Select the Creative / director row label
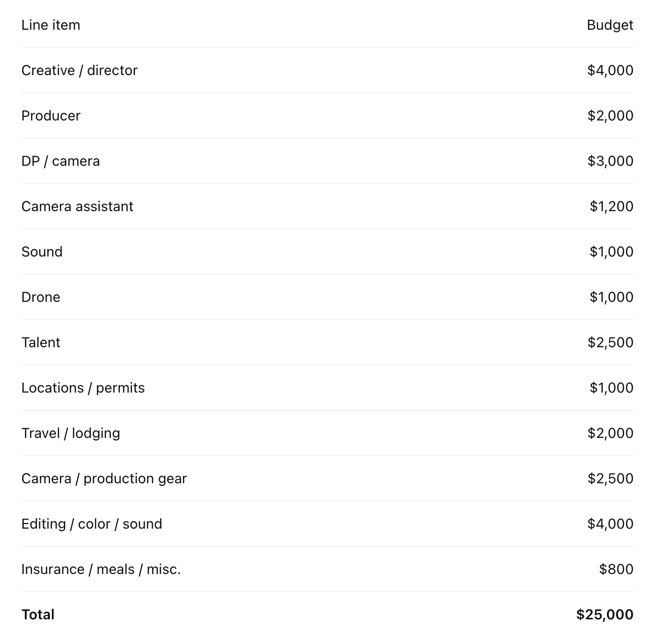The width and height of the screenshot is (672, 639). [80, 71]
